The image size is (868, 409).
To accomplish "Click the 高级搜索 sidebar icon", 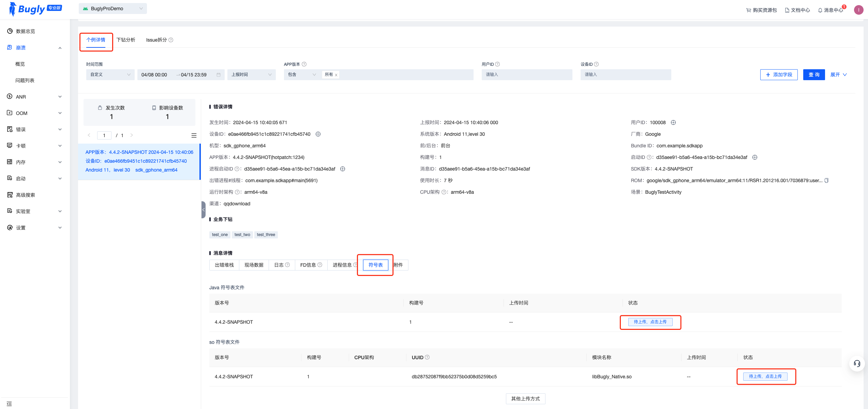I will pos(10,195).
